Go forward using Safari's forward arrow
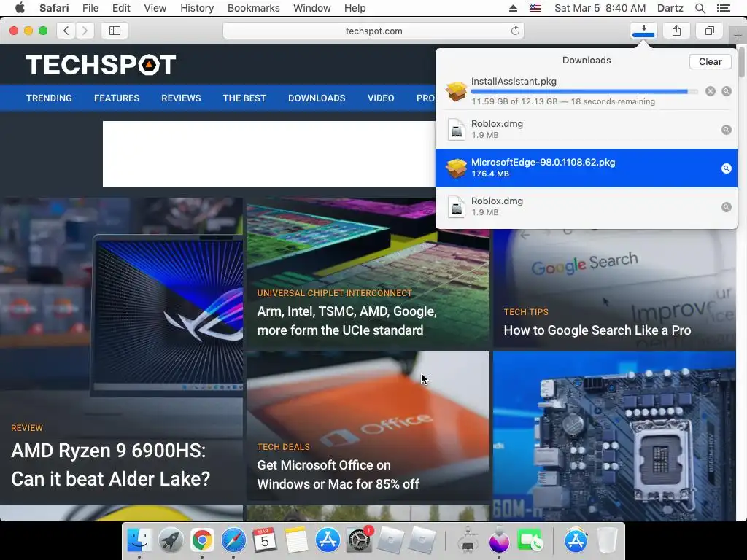The height and width of the screenshot is (560, 747). tap(85, 31)
